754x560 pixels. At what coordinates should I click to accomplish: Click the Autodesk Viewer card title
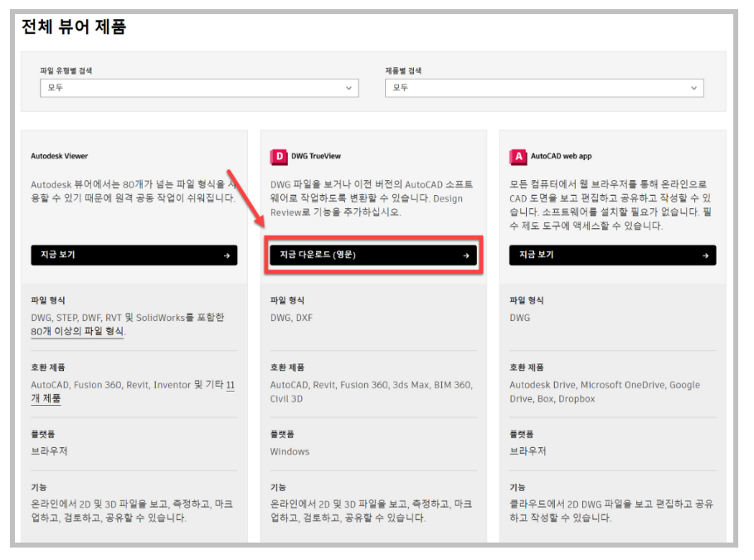pyautogui.click(x=60, y=156)
